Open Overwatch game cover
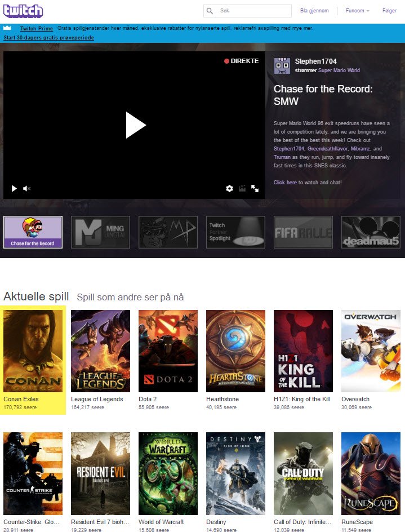The image size is (405, 532). [x=371, y=351]
